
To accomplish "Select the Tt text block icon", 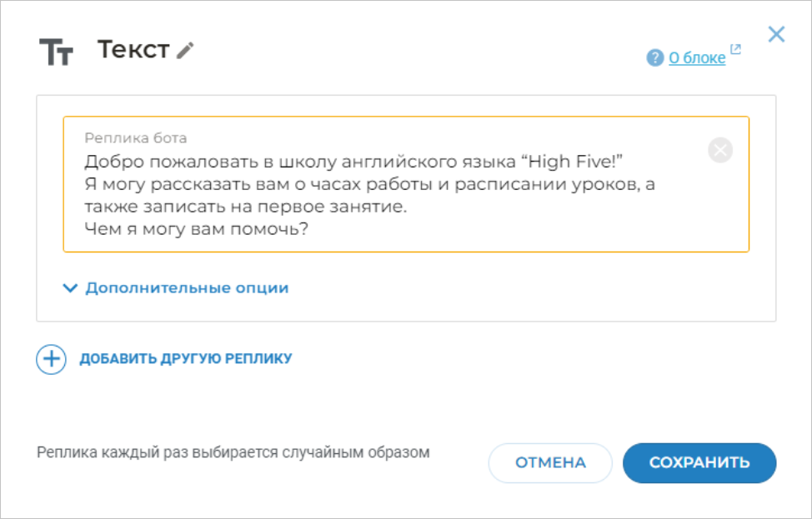I will tap(54, 50).
